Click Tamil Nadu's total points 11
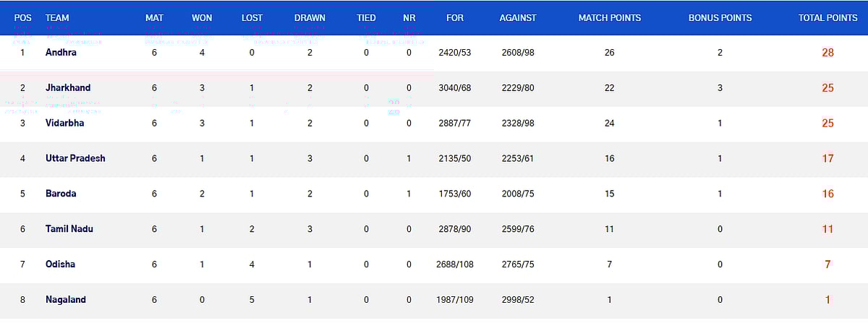868x323 pixels. click(x=828, y=229)
